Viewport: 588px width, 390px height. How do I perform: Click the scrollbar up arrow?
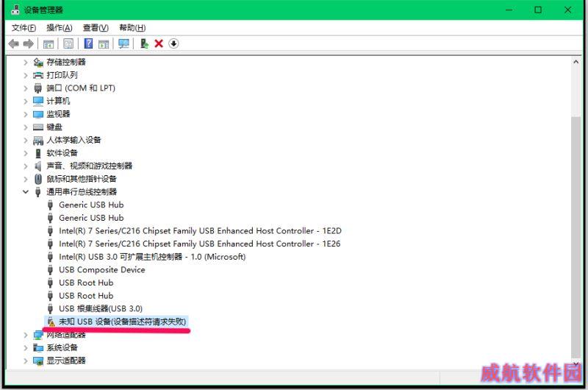click(576, 62)
